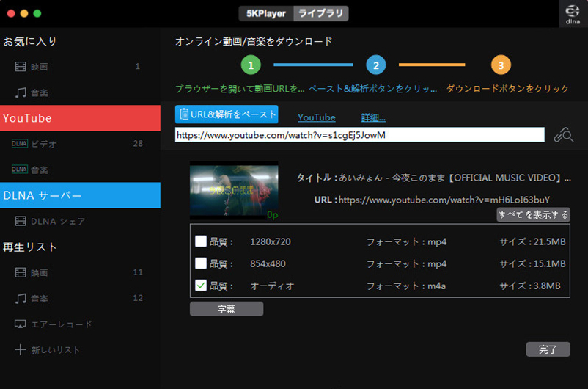This screenshot has width=588, height=389.
Task: Click the film icon beside DLNA シェア
Action: (x=21, y=221)
